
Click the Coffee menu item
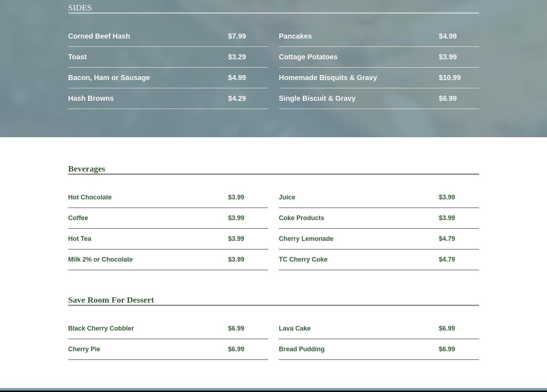point(78,218)
